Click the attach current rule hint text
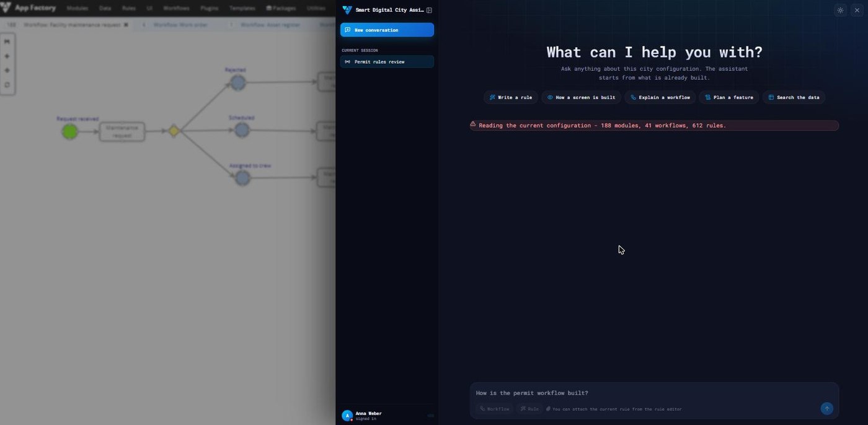Screen dimensions: 868x425 pyautogui.click(x=617, y=409)
